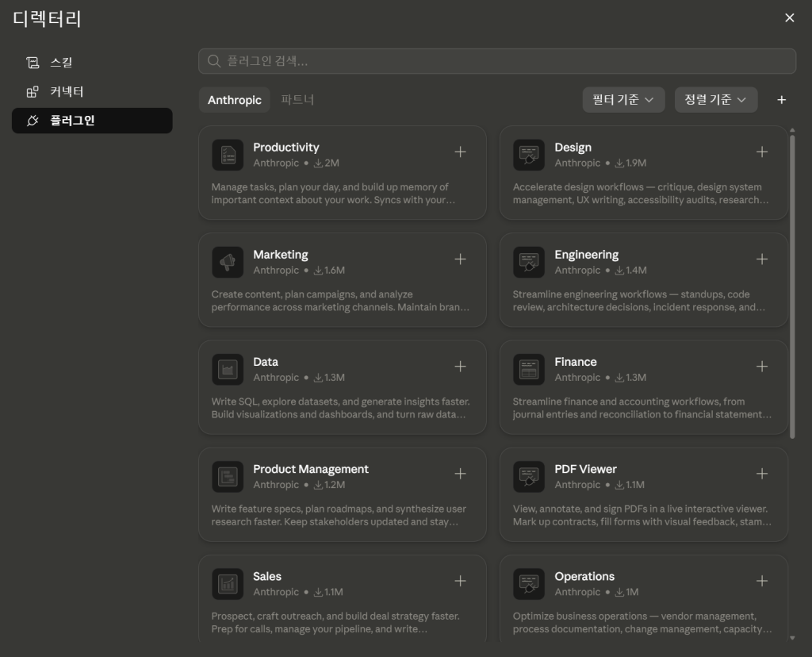
Task: Open the Productivity plugin title
Action: (x=285, y=147)
